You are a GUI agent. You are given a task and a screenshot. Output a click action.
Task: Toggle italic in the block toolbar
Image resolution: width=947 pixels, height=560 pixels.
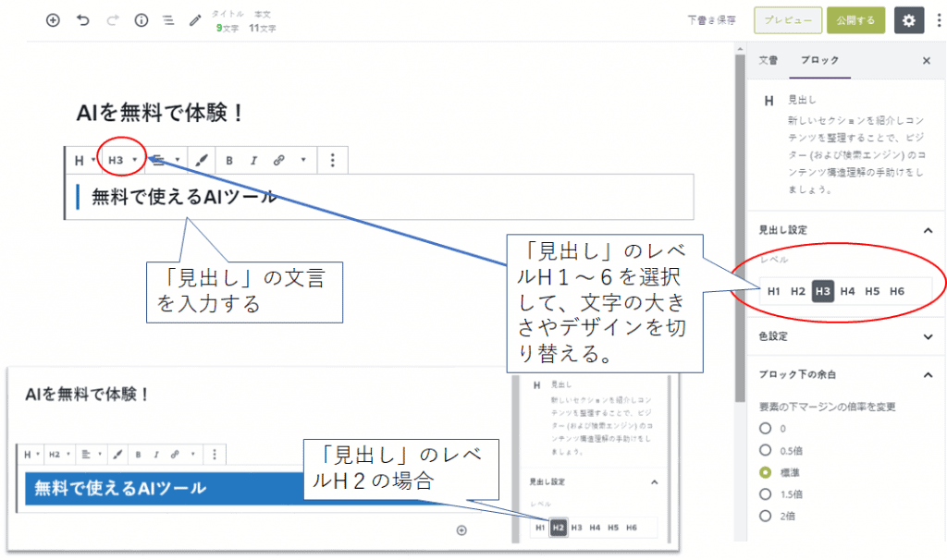pyautogui.click(x=253, y=161)
